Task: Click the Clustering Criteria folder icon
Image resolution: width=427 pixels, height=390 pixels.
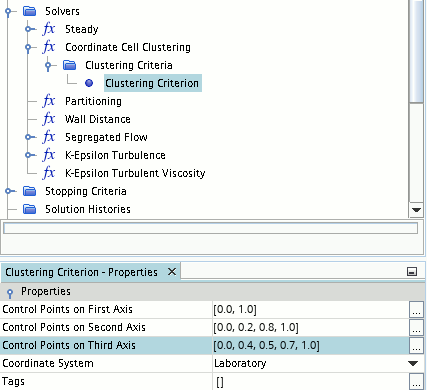Action: (70, 65)
